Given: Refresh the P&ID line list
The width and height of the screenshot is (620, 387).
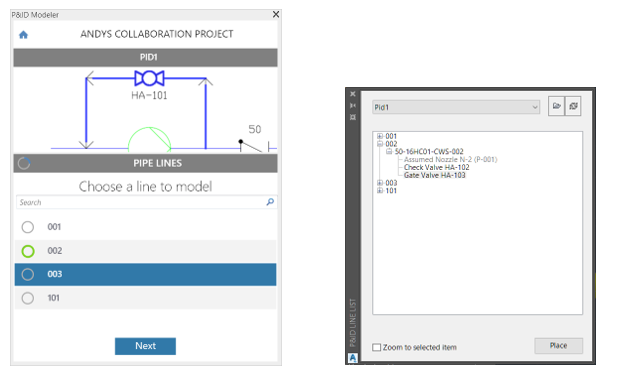Looking at the screenshot, I should pyautogui.click(x=573, y=106).
